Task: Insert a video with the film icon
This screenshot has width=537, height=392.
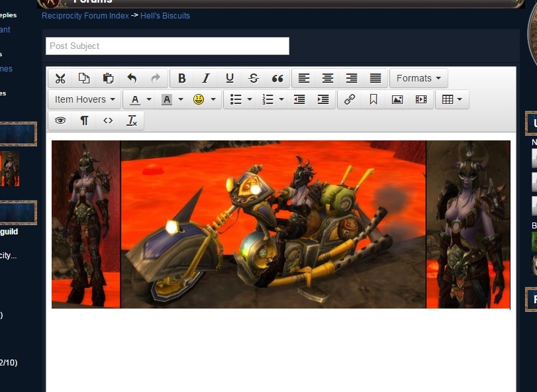Action: click(x=421, y=99)
